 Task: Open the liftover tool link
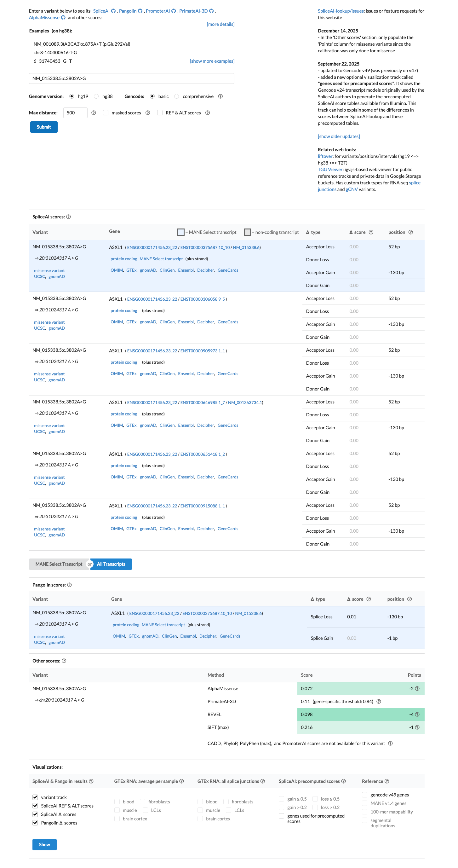[325, 156]
